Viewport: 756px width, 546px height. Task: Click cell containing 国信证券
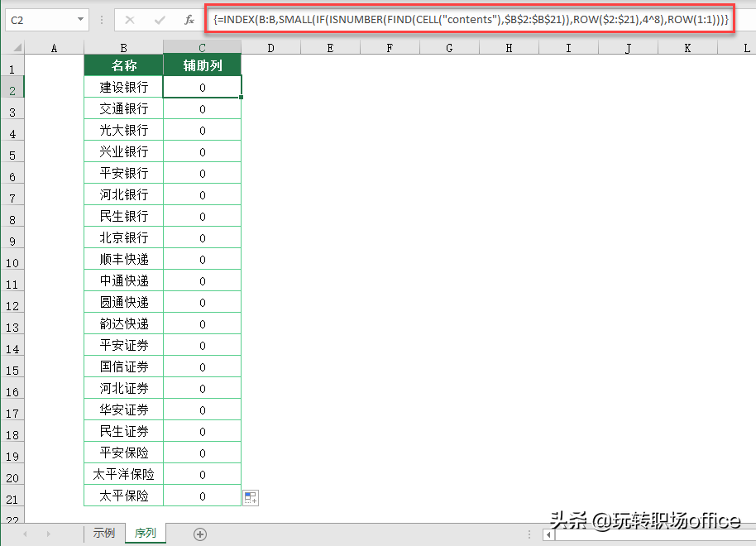[124, 366]
